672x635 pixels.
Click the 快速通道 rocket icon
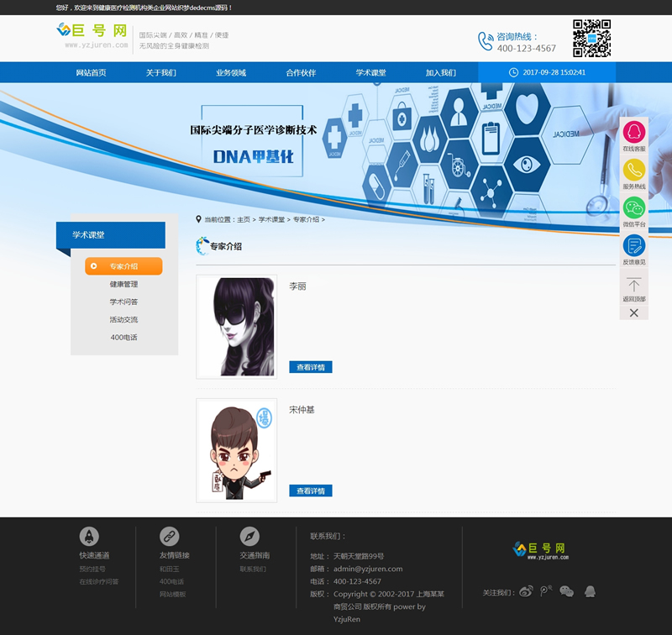point(89,536)
